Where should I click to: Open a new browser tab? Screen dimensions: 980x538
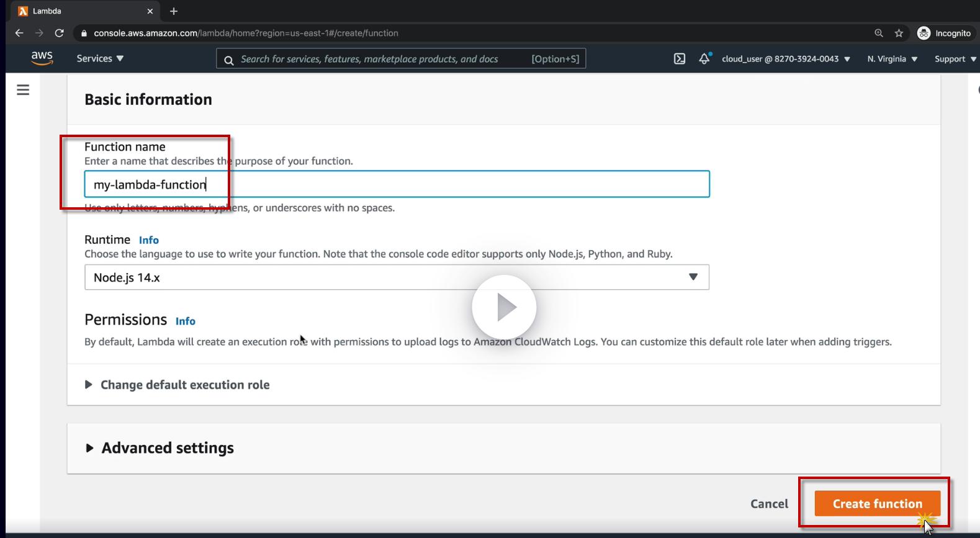174,11
